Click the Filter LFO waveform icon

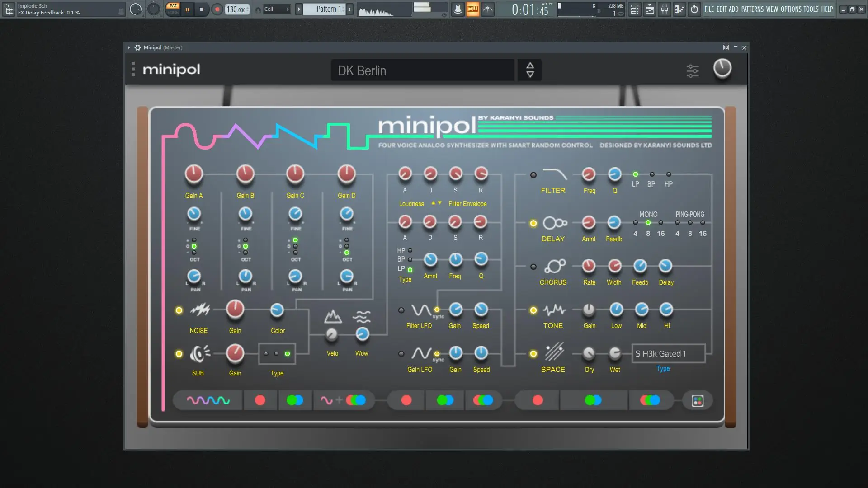[x=420, y=310]
